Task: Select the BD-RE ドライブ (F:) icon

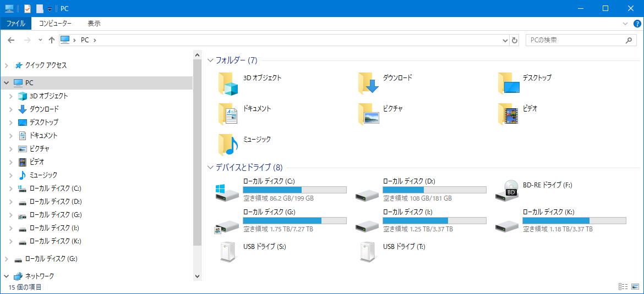Action: click(507, 190)
